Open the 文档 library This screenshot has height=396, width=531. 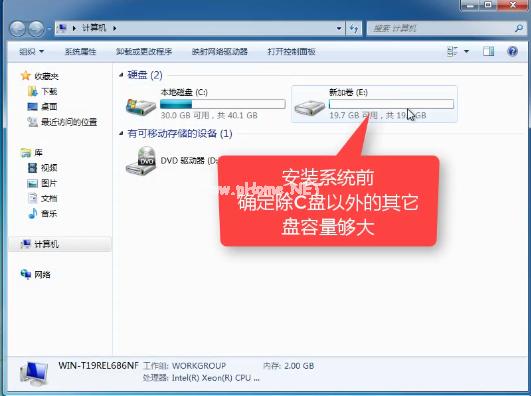42,199
